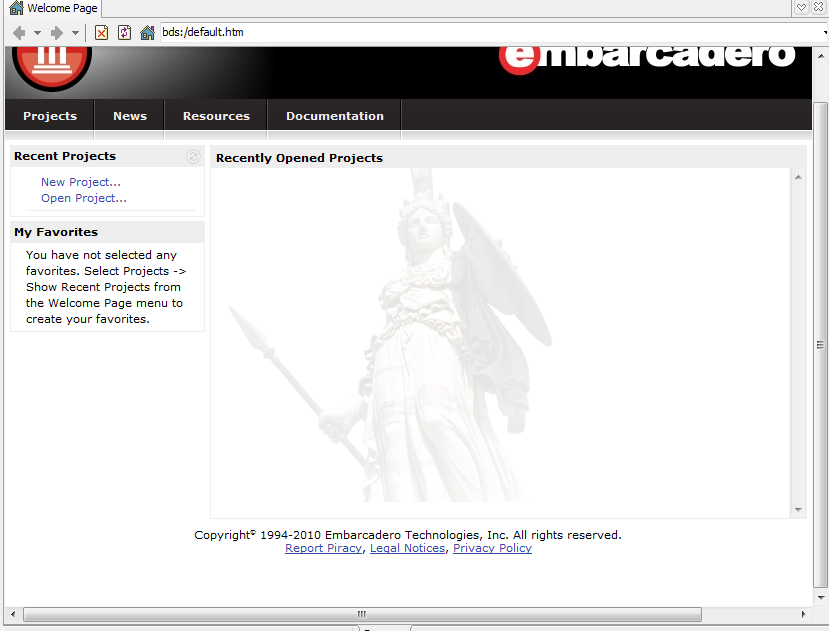Open the Projects menu item
829x631 pixels.
(x=50, y=116)
